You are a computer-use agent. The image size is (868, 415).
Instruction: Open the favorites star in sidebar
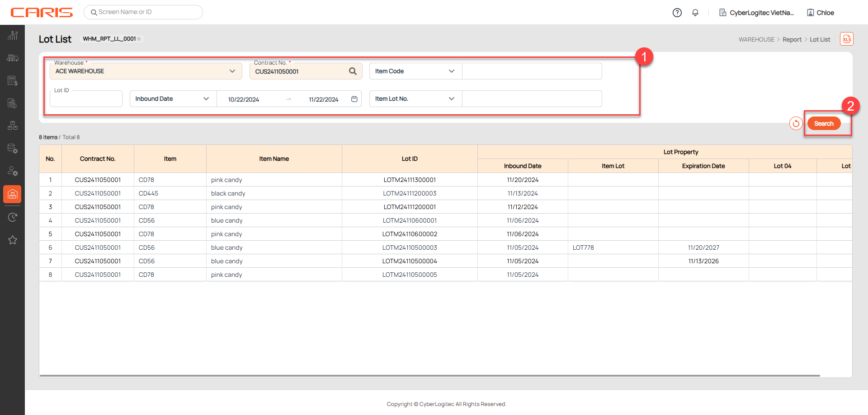(13, 240)
